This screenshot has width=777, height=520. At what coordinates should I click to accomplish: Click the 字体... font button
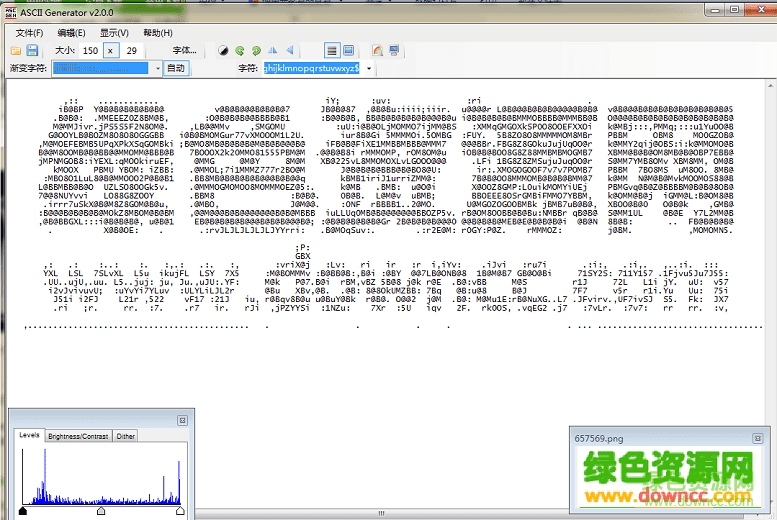tap(185, 50)
